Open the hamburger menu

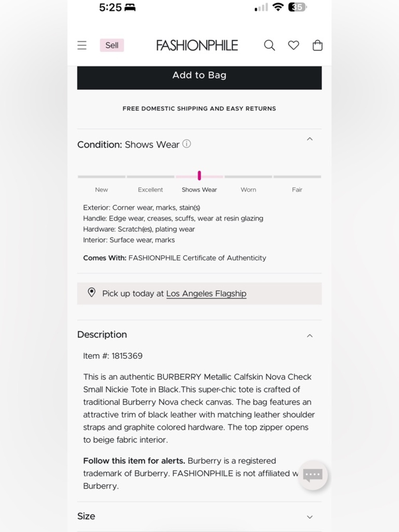pyautogui.click(x=82, y=45)
